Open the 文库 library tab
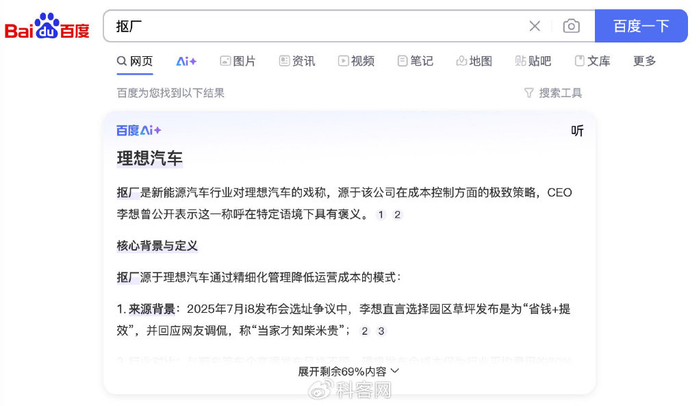This screenshot has height=406, width=700. point(592,61)
